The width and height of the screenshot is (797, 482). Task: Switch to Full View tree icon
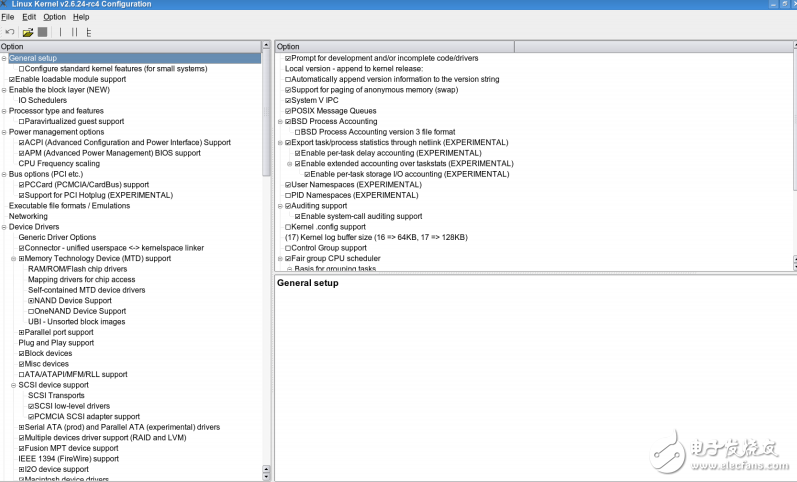pyautogui.click(x=89, y=32)
